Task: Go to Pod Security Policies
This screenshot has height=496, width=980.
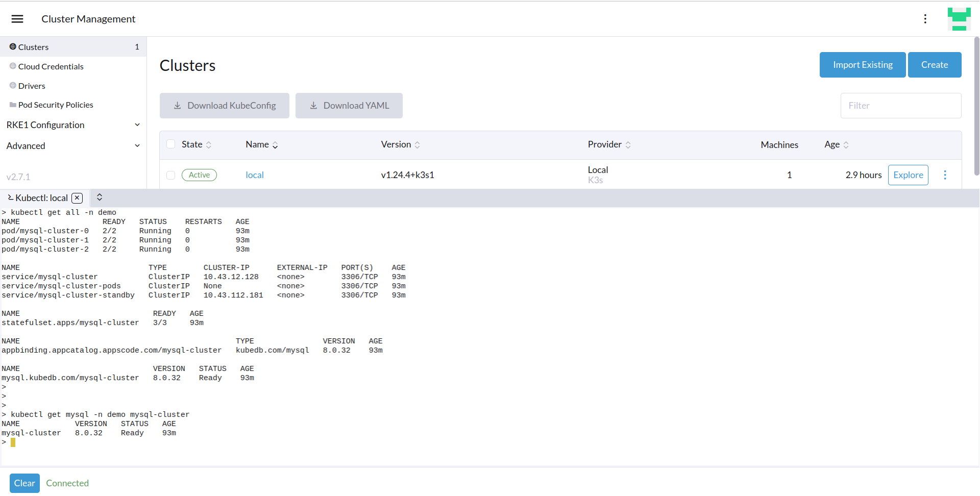Action: (x=56, y=105)
